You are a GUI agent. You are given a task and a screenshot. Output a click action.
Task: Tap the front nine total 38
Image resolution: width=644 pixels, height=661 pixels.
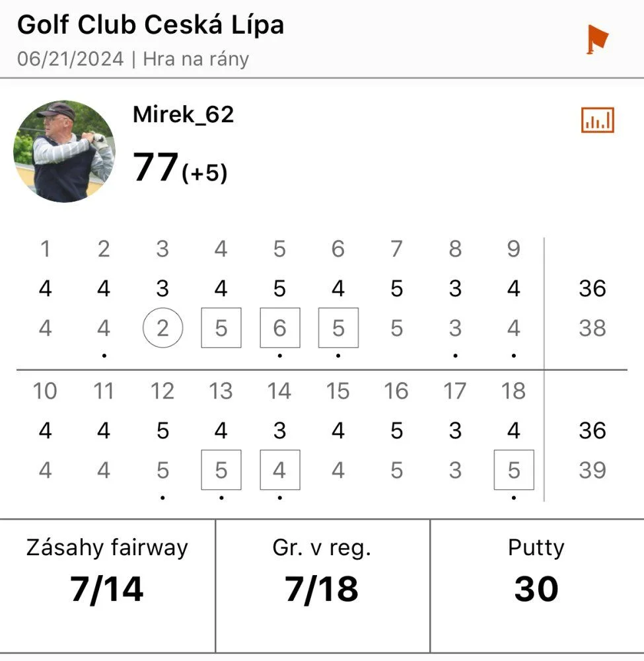(x=592, y=328)
